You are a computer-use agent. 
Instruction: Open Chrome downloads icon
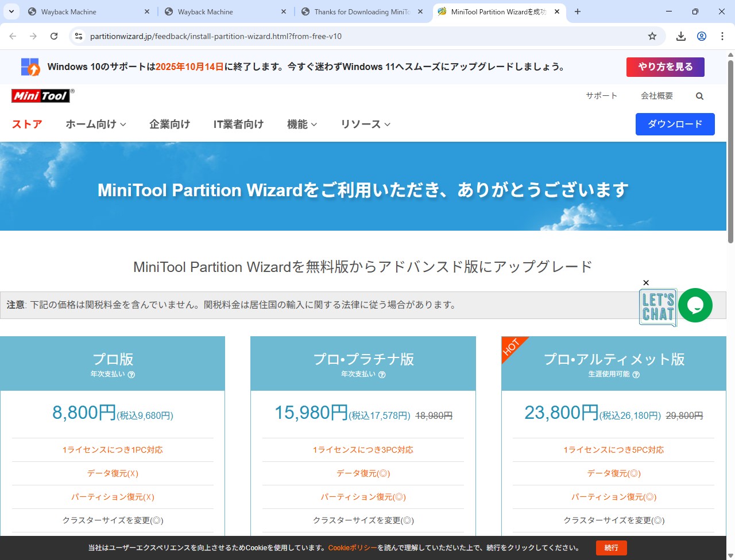[681, 36]
